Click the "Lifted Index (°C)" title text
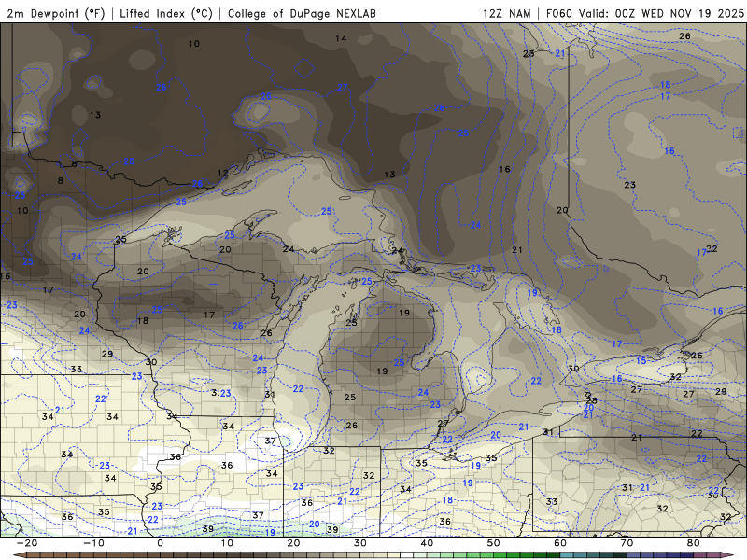The width and height of the screenshot is (747, 560). pyautogui.click(x=166, y=13)
